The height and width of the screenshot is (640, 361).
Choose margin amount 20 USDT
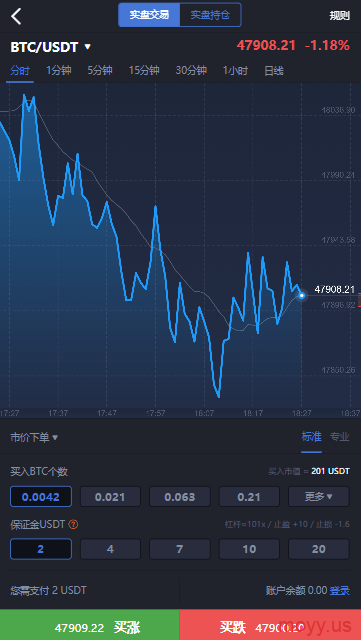tap(319, 549)
